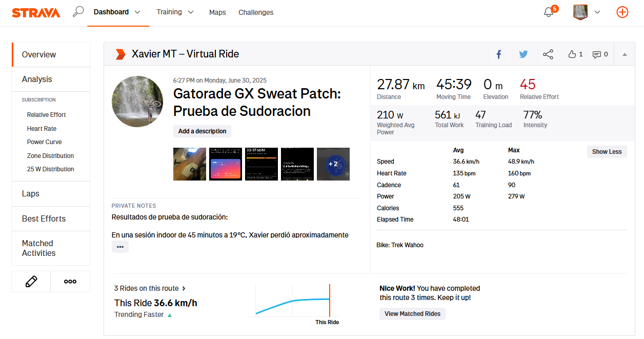644x339 pixels.
Task: Click the Relative Effort value 45
Action: pyautogui.click(x=528, y=85)
